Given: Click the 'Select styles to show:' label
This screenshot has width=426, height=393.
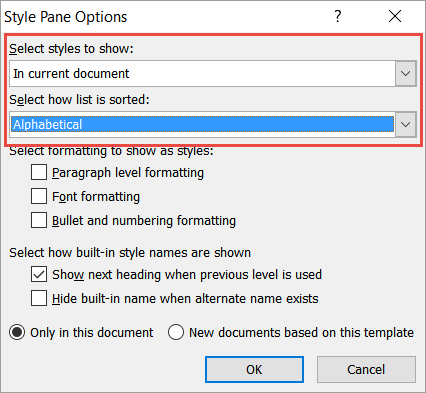Looking at the screenshot, I should coord(71,49).
